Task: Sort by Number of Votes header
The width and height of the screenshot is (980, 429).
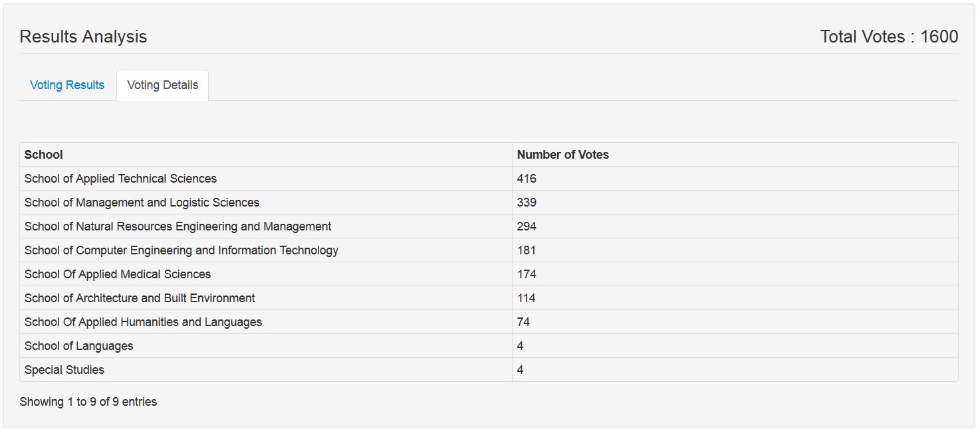Action: (x=562, y=155)
